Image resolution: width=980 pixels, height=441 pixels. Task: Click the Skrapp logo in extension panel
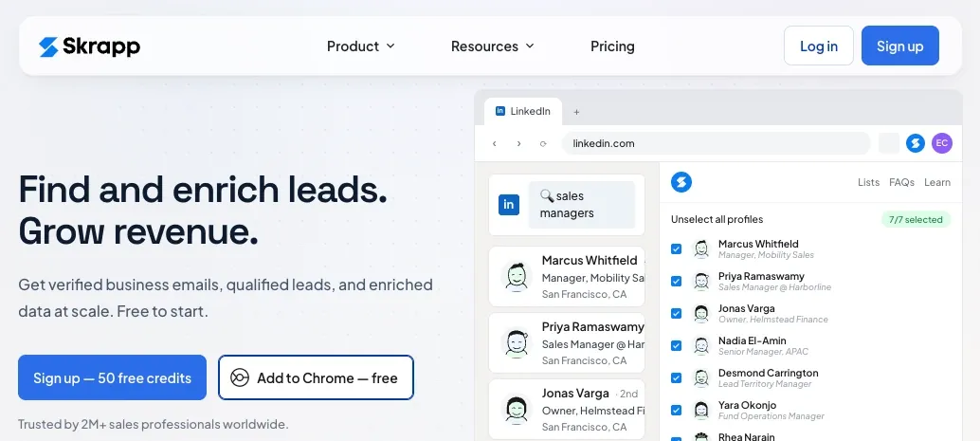[681, 182]
